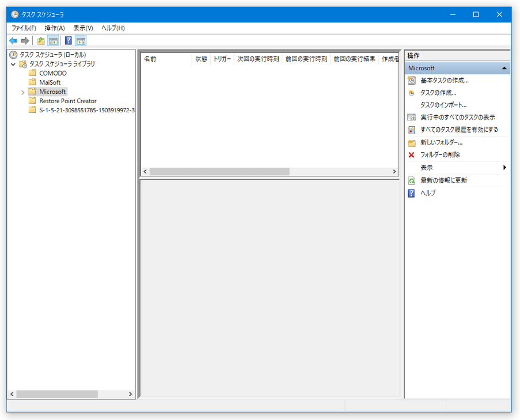520x420 pixels.
Task: Sort by 次回の実行時刻 column header
Action: tap(258, 59)
